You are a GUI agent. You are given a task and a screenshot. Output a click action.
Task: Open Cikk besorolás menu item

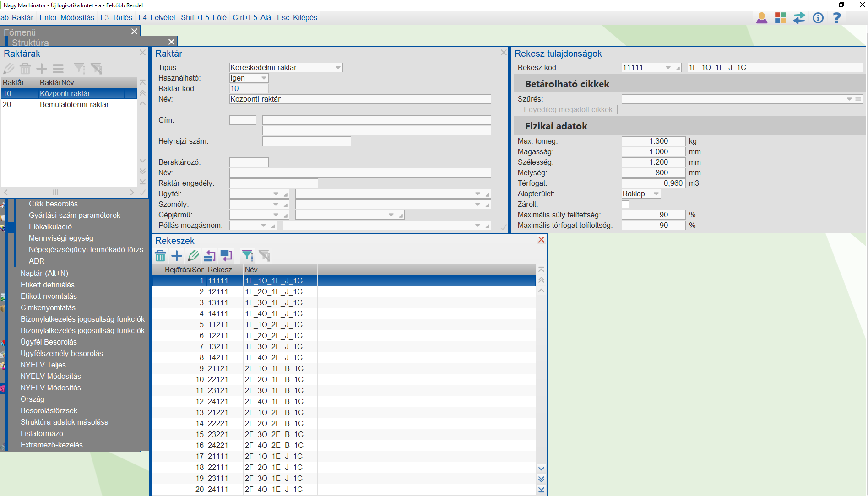(53, 204)
